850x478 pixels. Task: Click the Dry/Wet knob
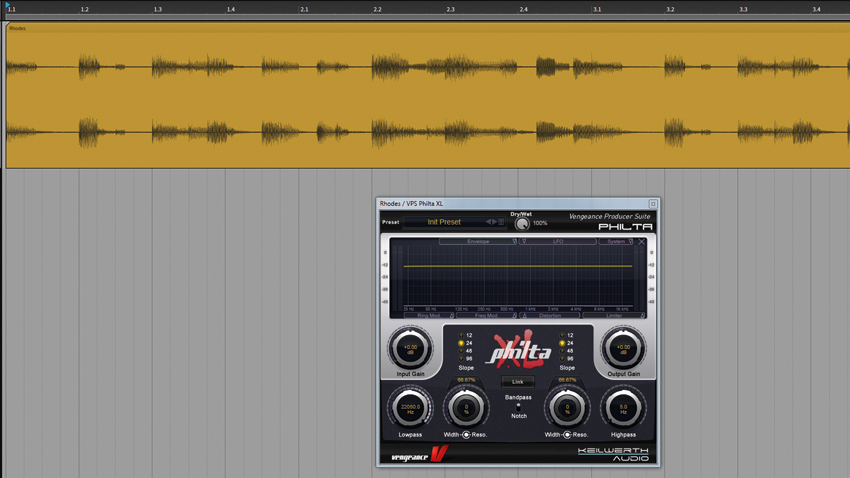tap(522, 224)
